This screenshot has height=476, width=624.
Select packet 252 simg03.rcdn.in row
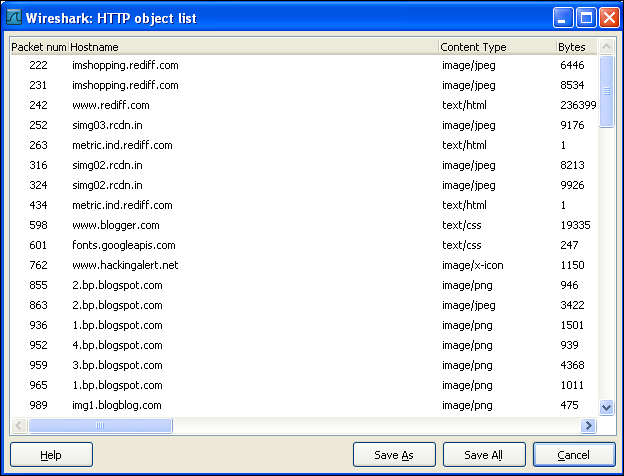(x=304, y=125)
